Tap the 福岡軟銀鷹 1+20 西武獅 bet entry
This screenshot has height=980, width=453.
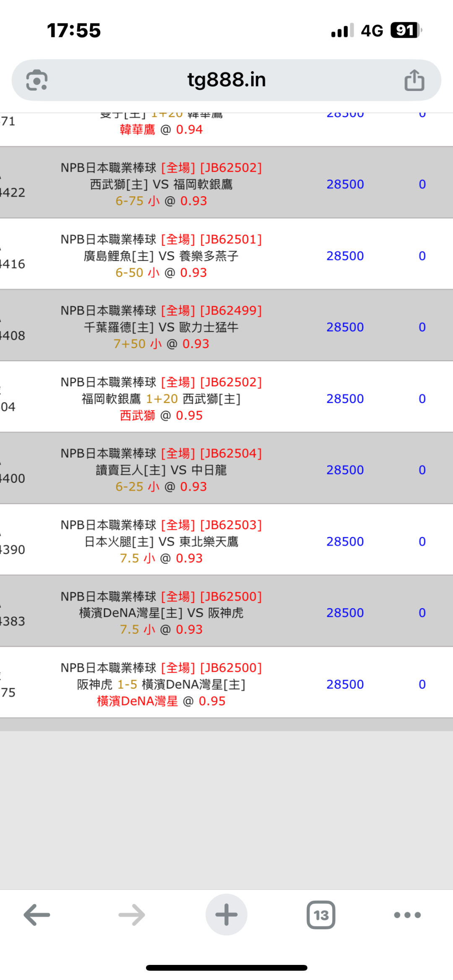161,399
